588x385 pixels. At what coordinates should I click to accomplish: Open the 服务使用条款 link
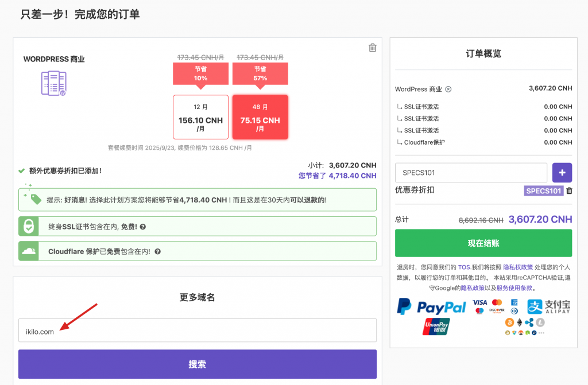coord(514,288)
